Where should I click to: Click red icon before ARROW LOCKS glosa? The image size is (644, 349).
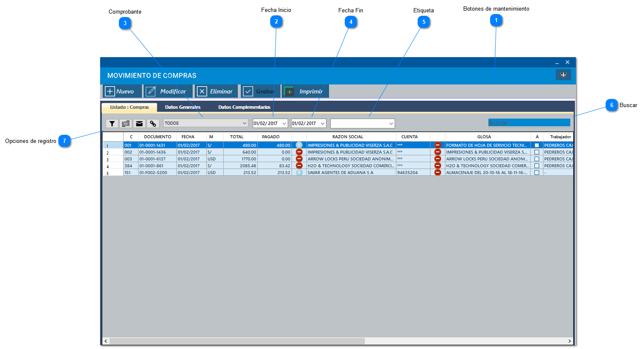[x=438, y=159]
